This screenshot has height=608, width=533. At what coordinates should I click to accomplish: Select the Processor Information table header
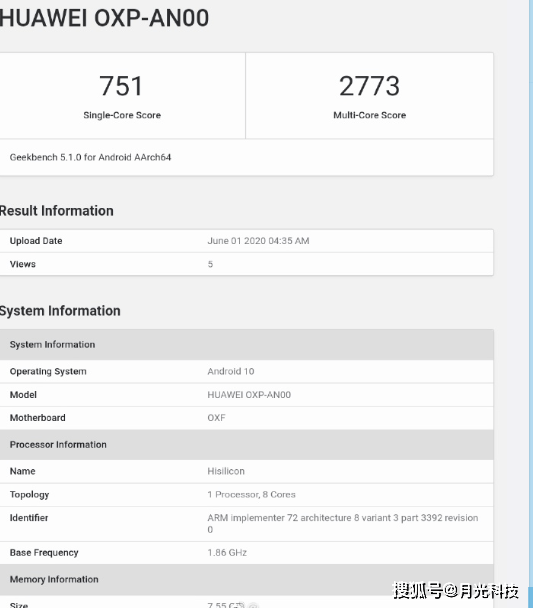pos(247,445)
